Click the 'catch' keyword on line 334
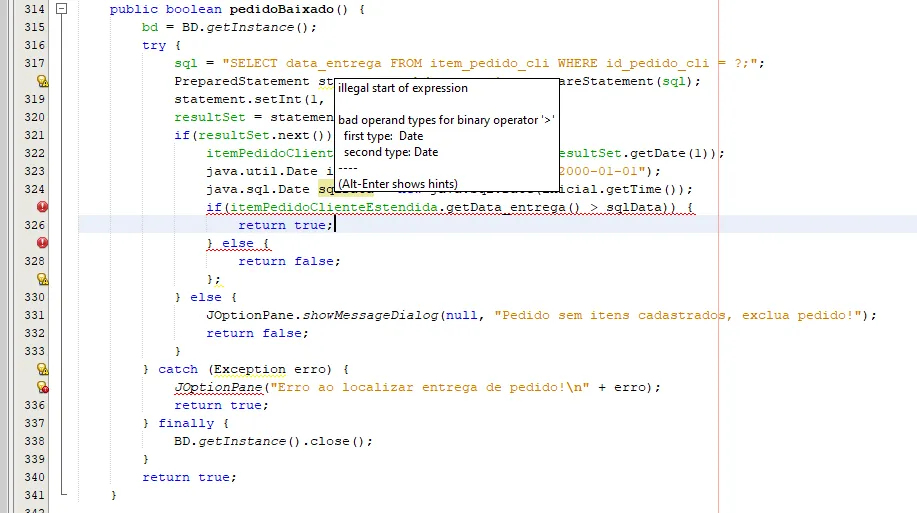Viewport: 917px width, 513px height. [178, 370]
